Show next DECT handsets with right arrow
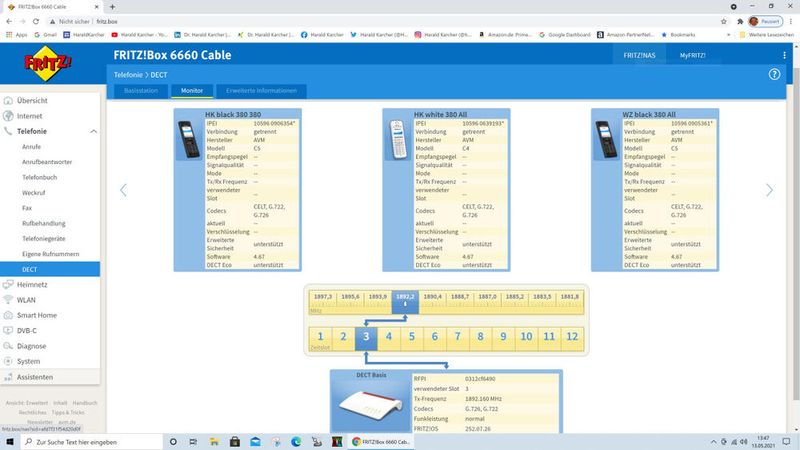This screenshot has width=800, height=450. point(769,190)
